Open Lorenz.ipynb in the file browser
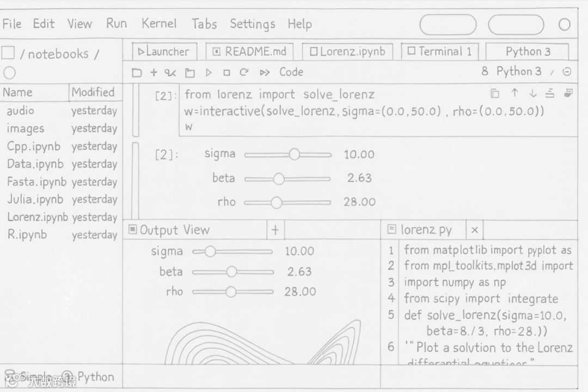Image resolution: width=588 pixels, height=392 pixels. pyautogui.click(x=62, y=217)
